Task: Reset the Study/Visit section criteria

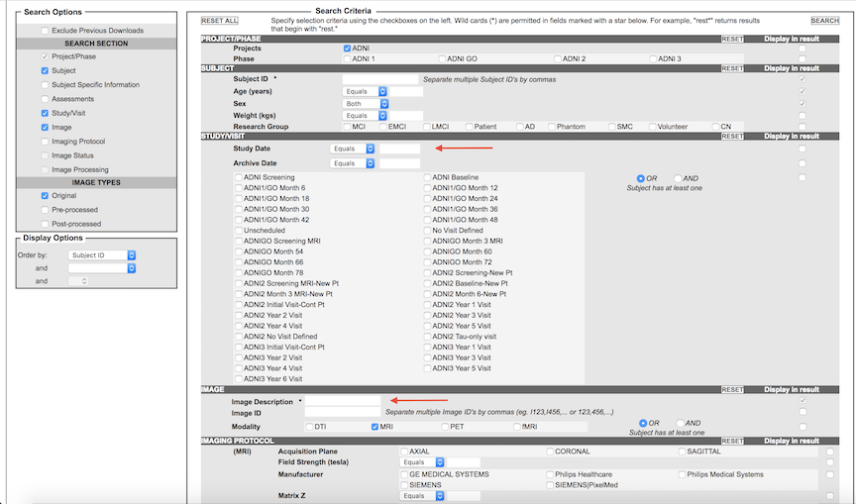Action: pyautogui.click(x=731, y=137)
